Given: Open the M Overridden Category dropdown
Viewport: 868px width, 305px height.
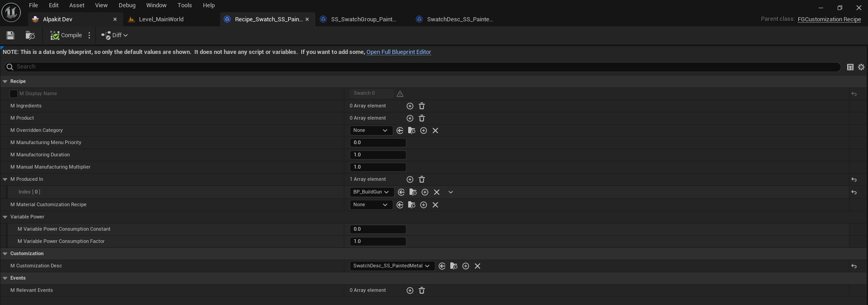Looking at the screenshot, I should point(371,131).
